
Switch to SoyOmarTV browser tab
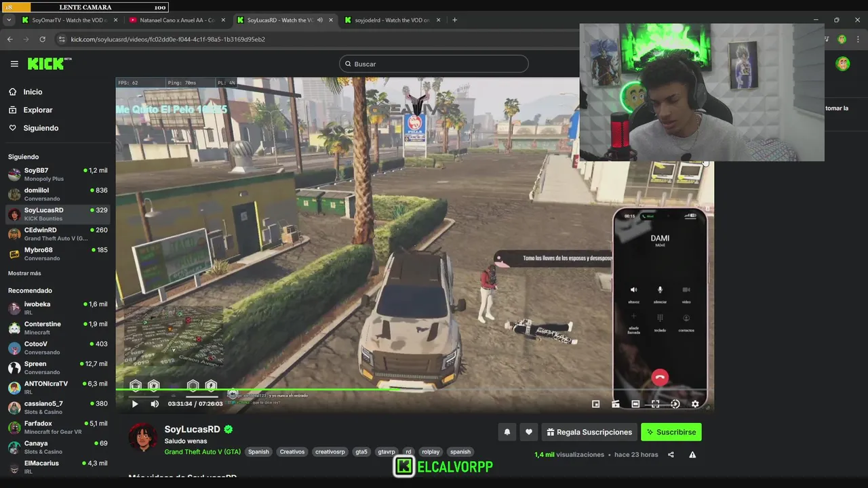69,20
